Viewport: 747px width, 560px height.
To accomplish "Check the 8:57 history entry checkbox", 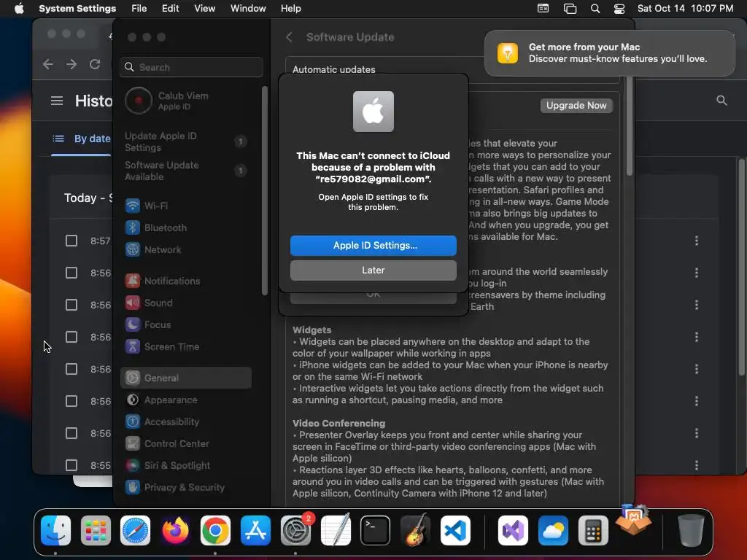I will pyautogui.click(x=71, y=241).
